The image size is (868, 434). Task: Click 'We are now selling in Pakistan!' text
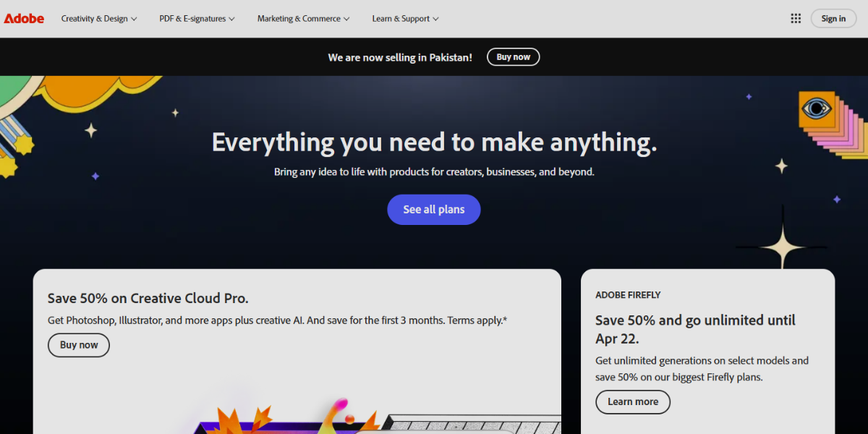coord(400,57)
